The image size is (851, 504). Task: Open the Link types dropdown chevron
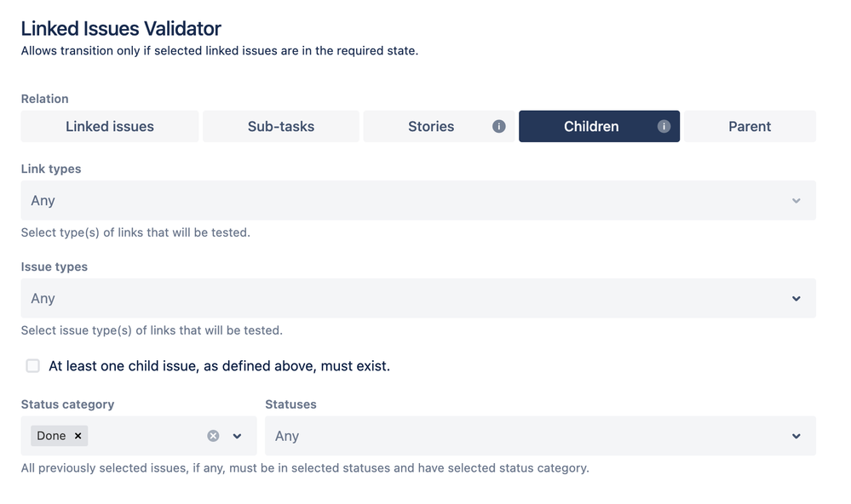click(796, 201)
